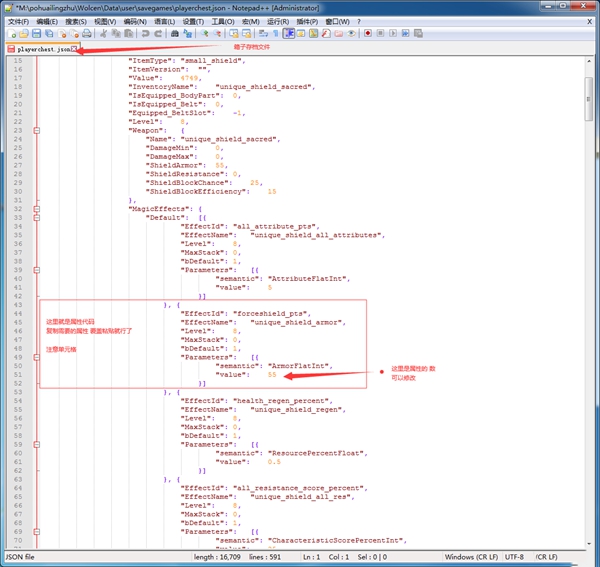Screen dimensions: 600x567
Task: Close the current document via toolbar icon
Action: pos(62,34)
